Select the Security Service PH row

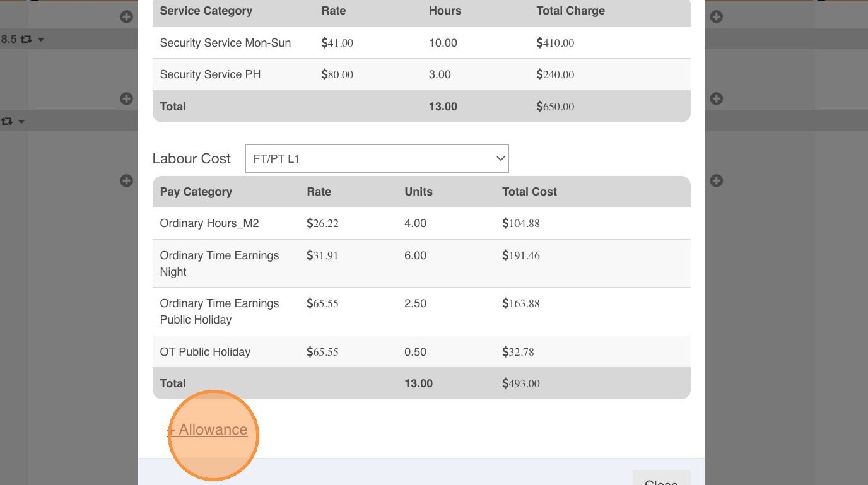point(210,74)
